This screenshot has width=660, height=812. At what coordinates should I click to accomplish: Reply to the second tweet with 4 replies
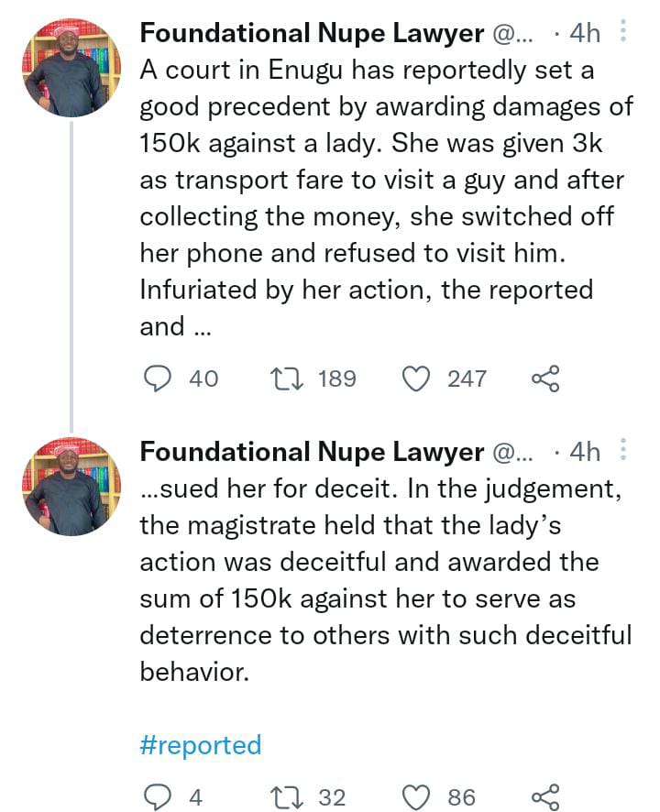[x=159, y=797]
